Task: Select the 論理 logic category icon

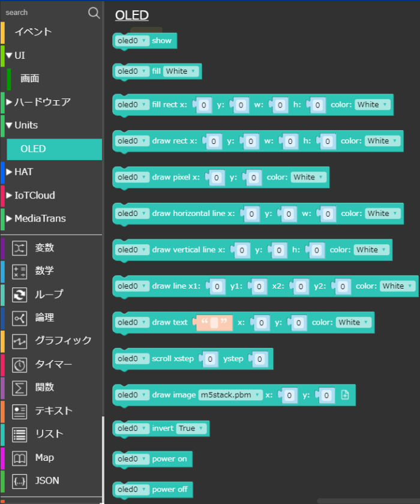Action: [20, 318]
